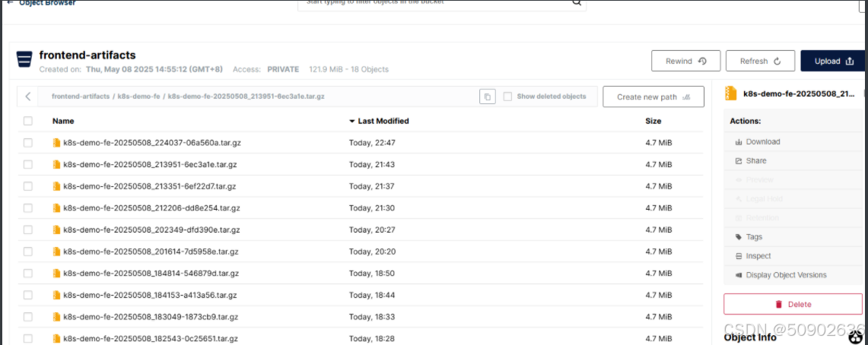Click the Today, 18:33 modified time

click(372, 317)
